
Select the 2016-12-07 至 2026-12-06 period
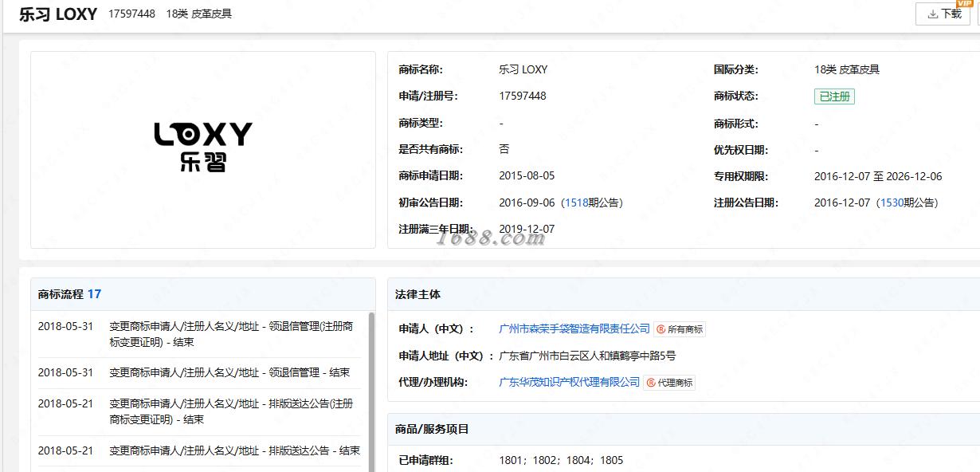coord(878,176)
